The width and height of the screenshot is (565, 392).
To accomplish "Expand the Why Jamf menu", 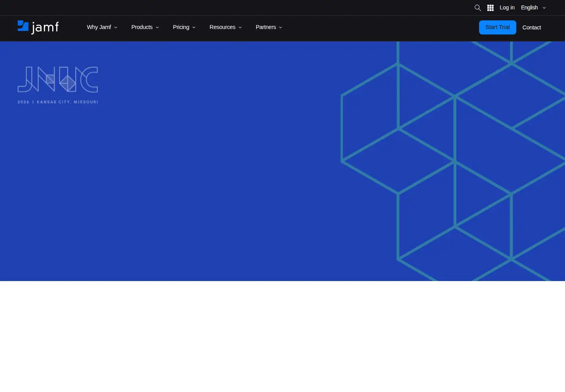I will [x=102, y=27].
